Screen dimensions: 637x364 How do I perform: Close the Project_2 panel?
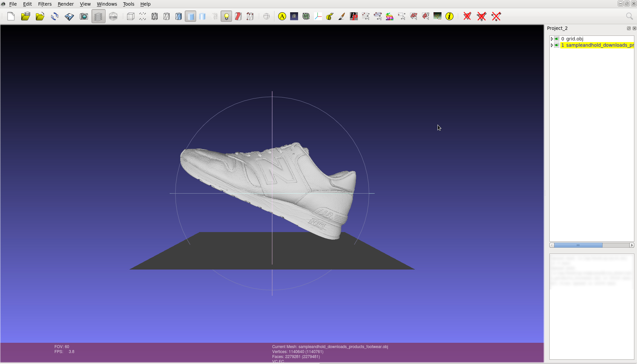[x=634, y=29]
